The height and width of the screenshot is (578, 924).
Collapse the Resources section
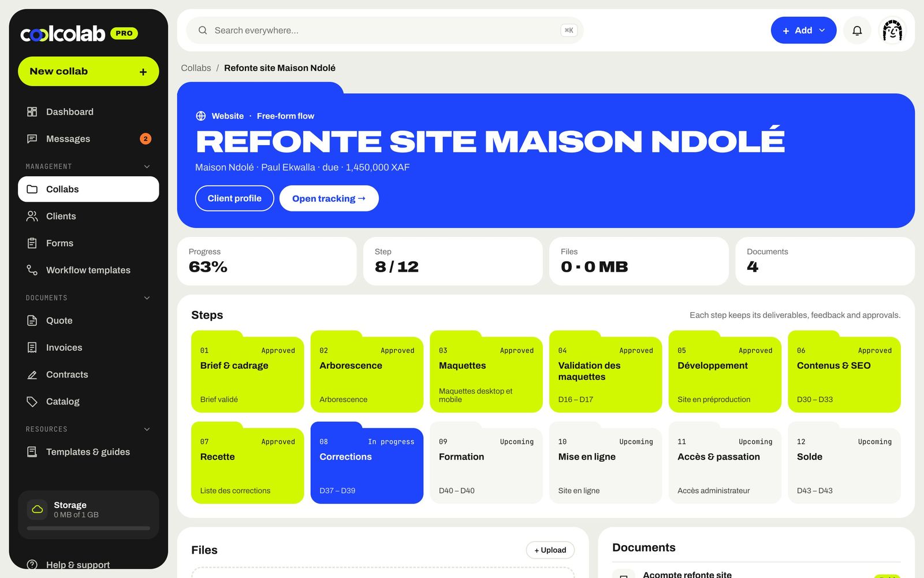click(147, 429)
